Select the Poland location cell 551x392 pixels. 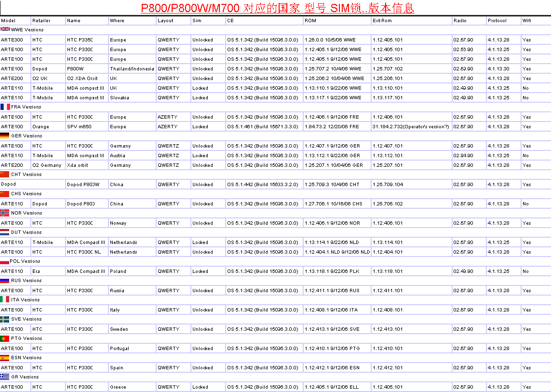(132, 271)
